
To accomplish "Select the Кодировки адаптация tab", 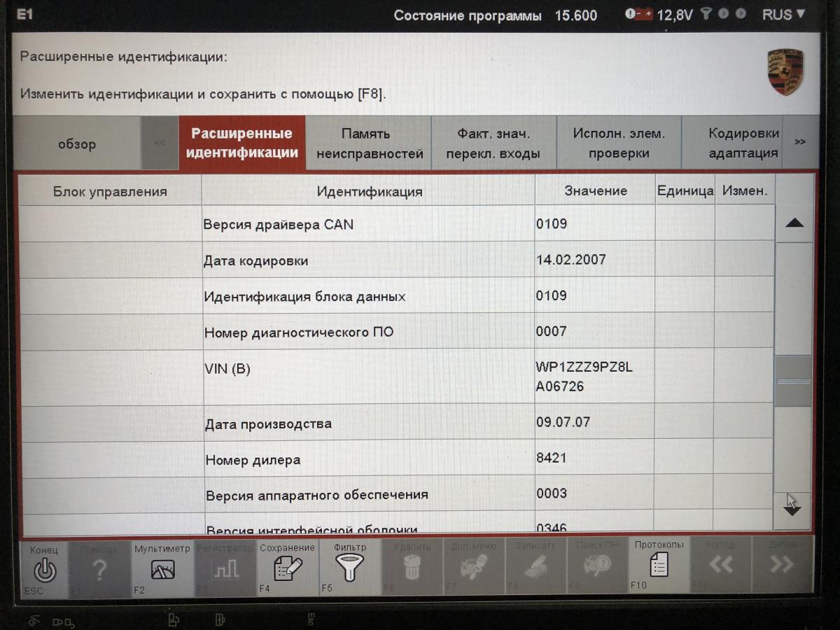I will [x=743, y=143].
